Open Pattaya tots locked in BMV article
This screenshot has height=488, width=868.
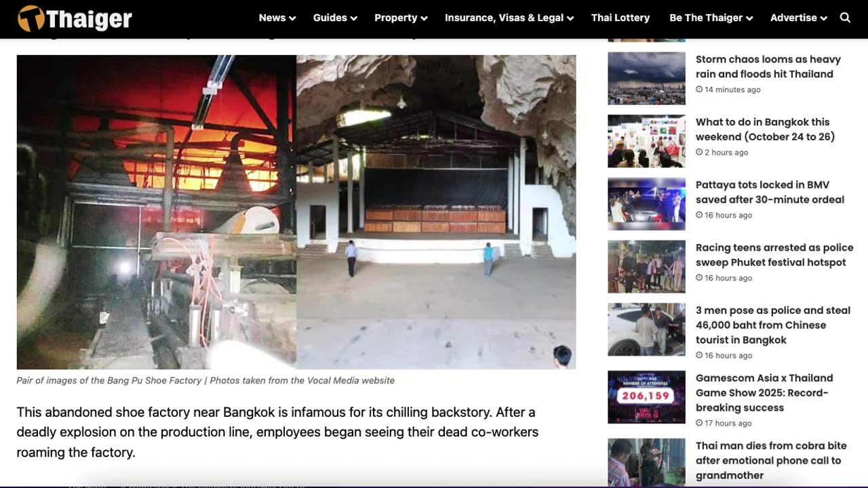[770, 192]
